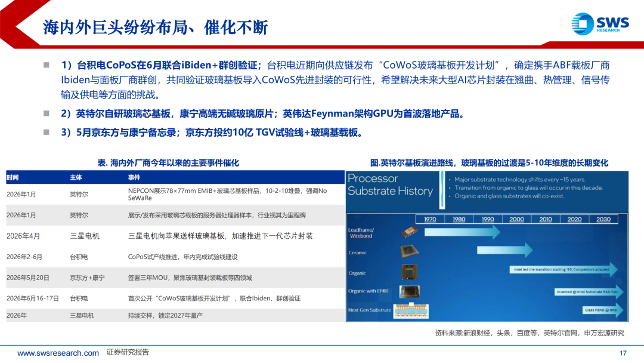This screenshot has height=363, width=644.
Task: Click the Leadframe/Wirebond row label
Action: tap(361, 233)
